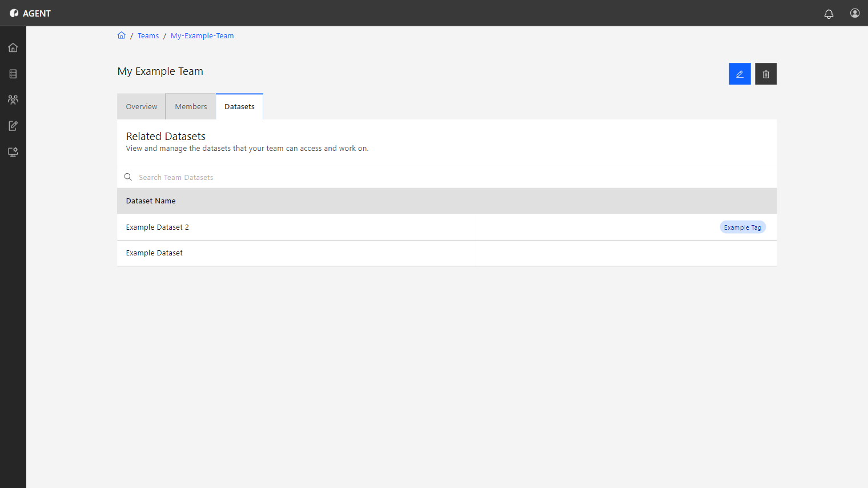
Task: Switch to the Overview tab
Action: point(142,107)
